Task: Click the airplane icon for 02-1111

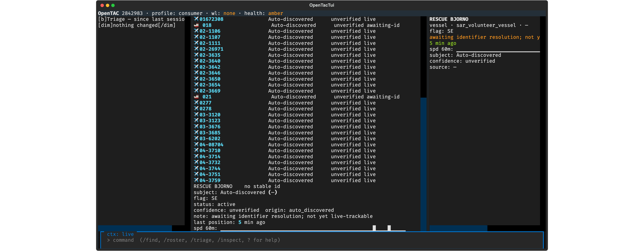Action: click(x=196, y=43)
